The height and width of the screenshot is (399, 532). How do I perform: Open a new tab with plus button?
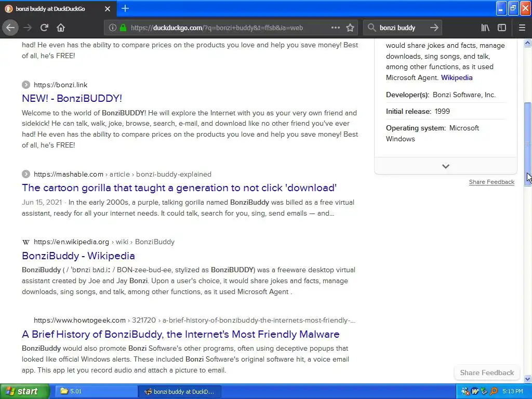[125, 8]
